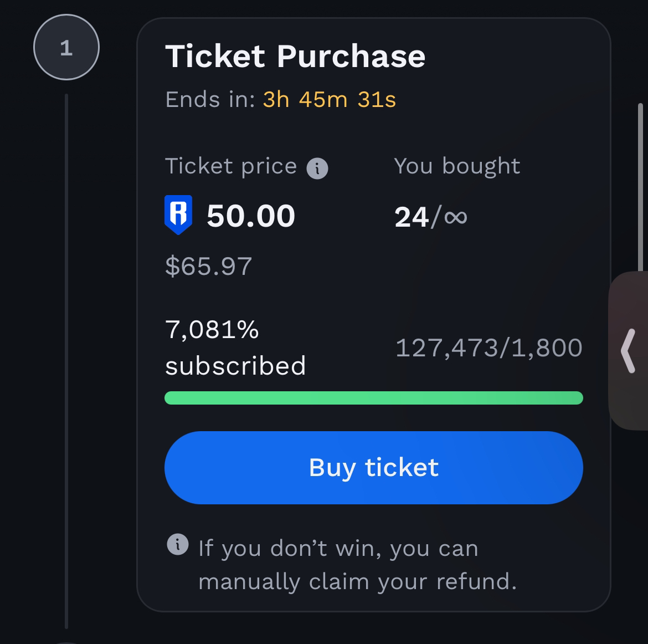This screenshot has width=648, height=644.
Task: Click the 127,473/1,800 ticket count
Action: [x=488, y=348]
